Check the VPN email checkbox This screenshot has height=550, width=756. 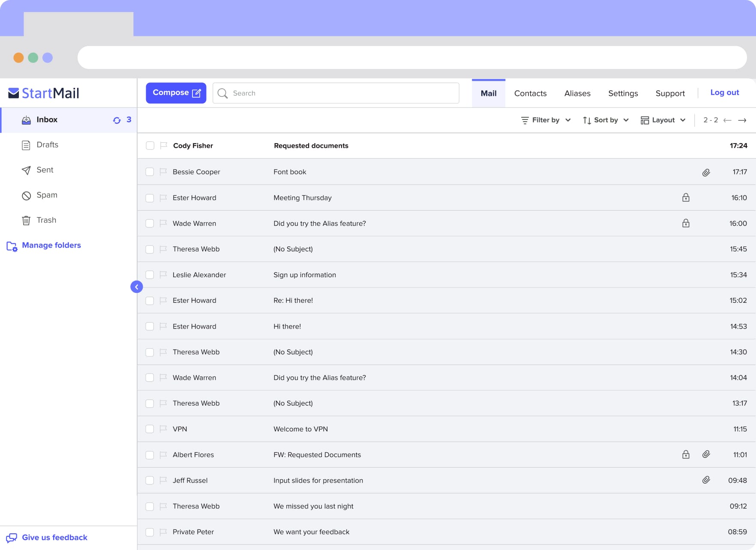[x=150, y=429]
